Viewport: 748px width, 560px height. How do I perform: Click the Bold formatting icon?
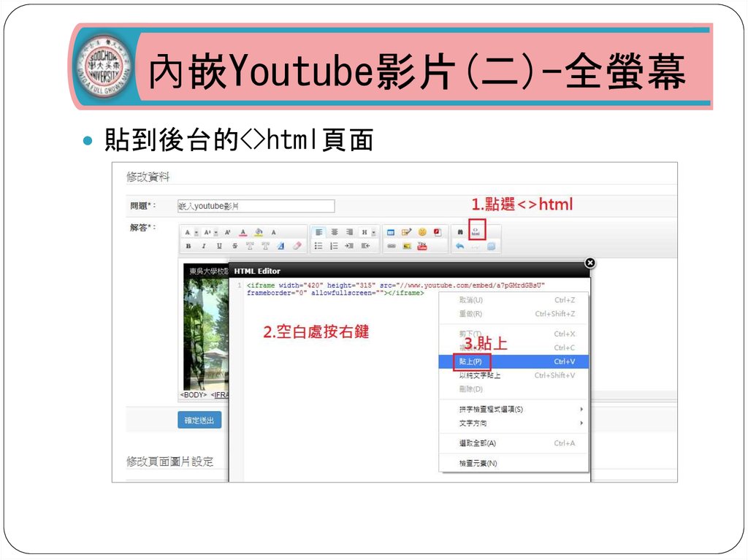tap(188, 246)
